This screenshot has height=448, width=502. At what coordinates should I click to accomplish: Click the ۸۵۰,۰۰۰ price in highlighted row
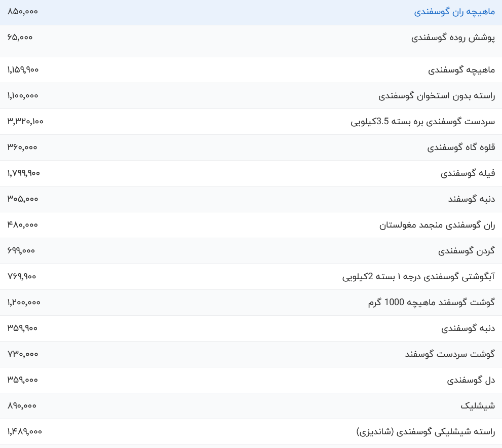click(x=22, y=11)
